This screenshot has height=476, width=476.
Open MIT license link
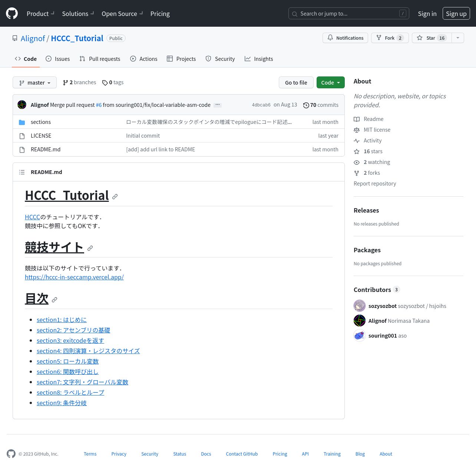[x=372, y=130]
